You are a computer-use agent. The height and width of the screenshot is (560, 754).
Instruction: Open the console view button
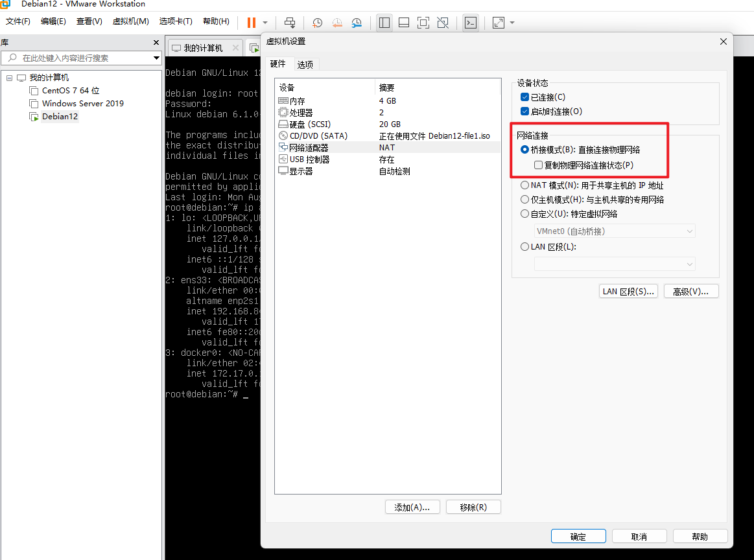click(x=470, y=23)
